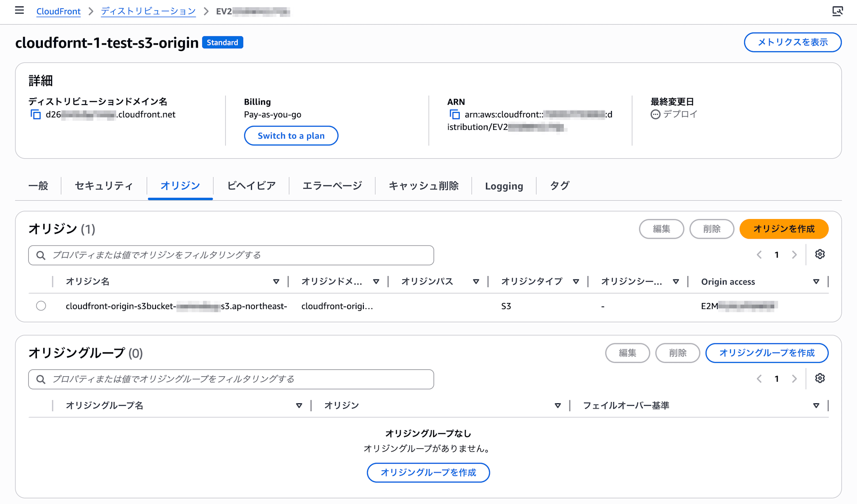857x504 pixels.
Task: Sort by オリジングループ名 column
Action: click(299, 405)
